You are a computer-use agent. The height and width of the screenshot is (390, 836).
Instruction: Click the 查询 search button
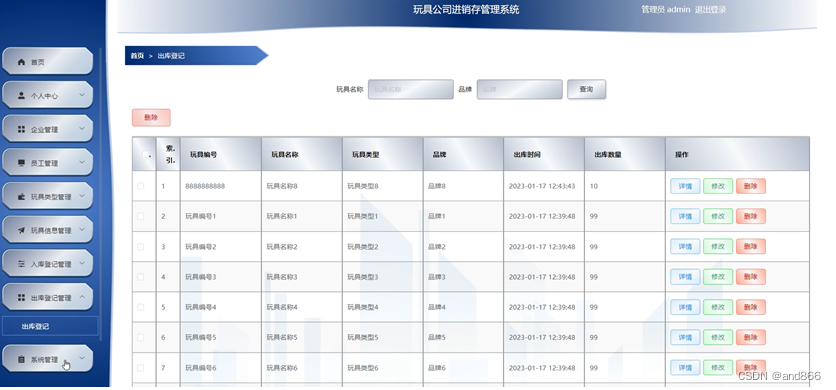[x=586, y=89]
